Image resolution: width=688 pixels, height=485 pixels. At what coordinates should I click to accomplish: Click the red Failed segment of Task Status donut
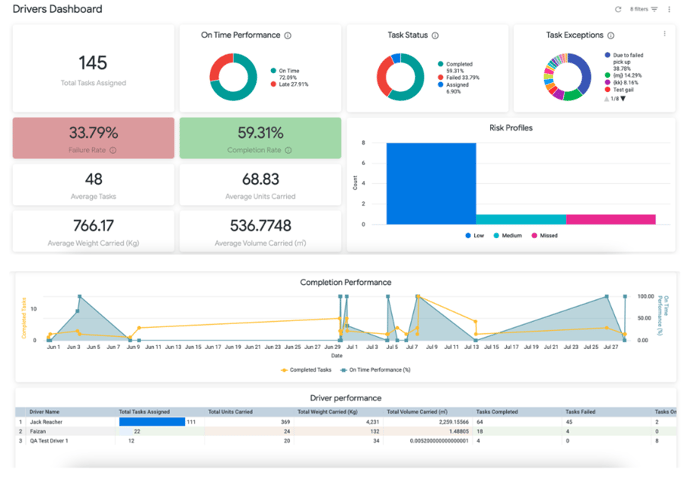tap(383, 78)
